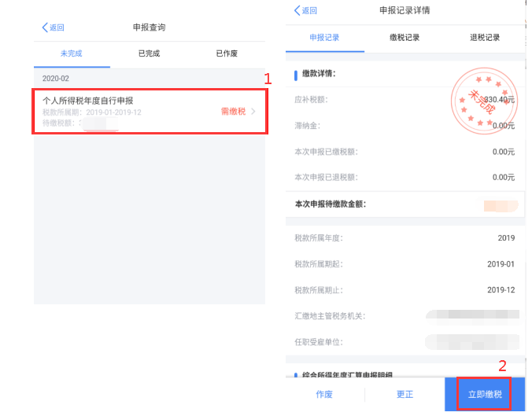Click the red 需缴税 status label
Viewport: 532px width, 416px height.
(x=233, y=112)
